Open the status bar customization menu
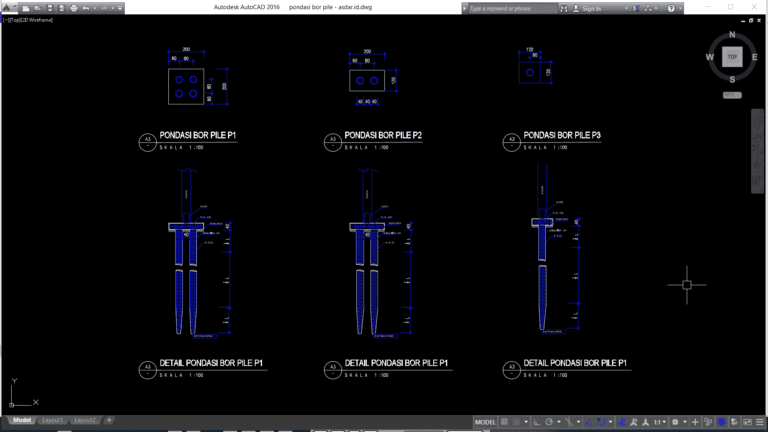768x432 pixels. 760,422
